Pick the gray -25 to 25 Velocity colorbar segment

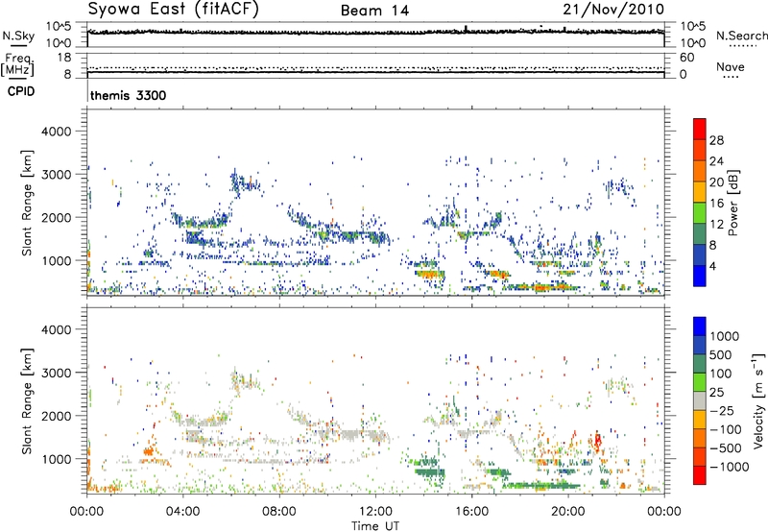coord(700,400)
